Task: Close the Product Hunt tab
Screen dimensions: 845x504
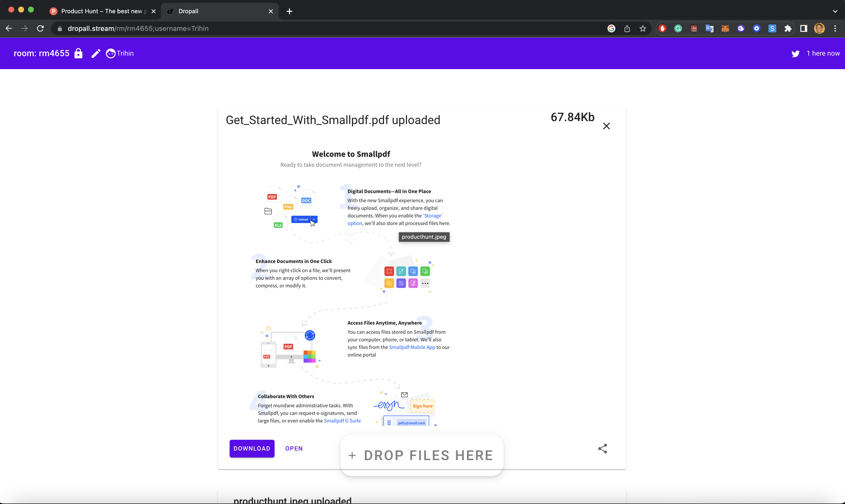Action: click(154, 11)
